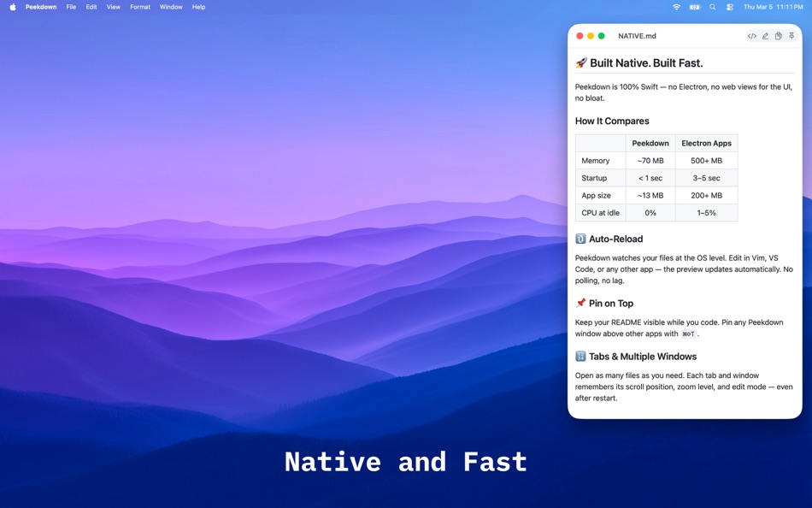Screen dimensions: 812x508
Task: Click the date and time clock
Action: point(774,7)
